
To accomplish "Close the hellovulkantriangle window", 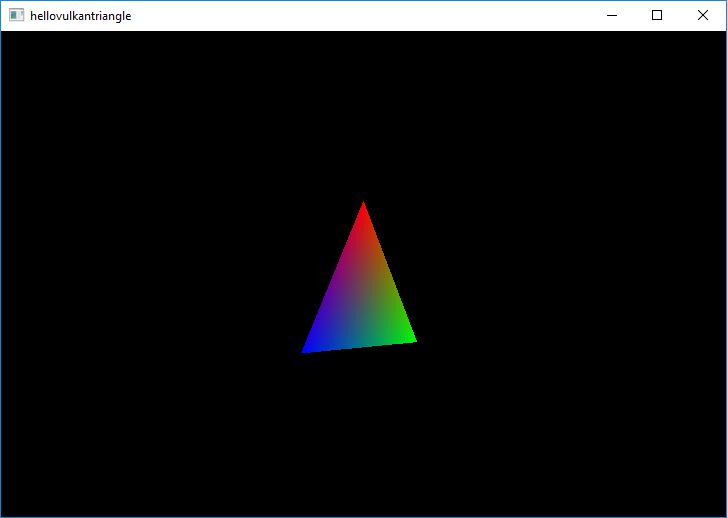I will point(703,16).
